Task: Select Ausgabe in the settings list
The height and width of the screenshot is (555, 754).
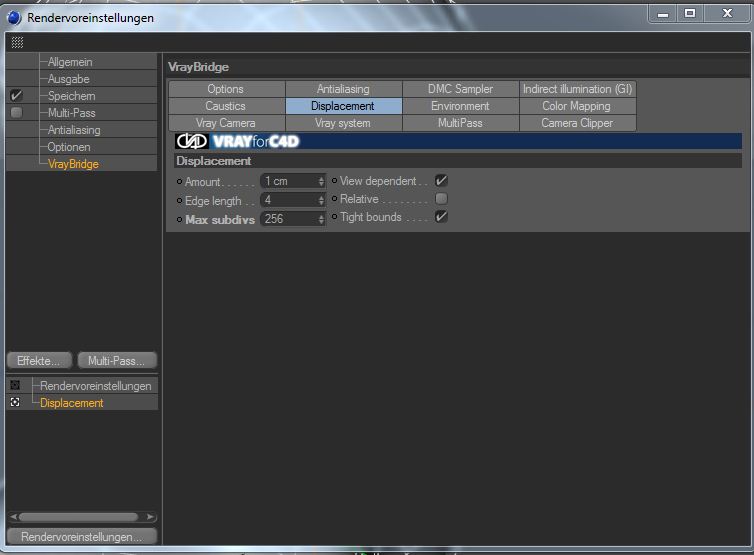Action: pos(69,79)
